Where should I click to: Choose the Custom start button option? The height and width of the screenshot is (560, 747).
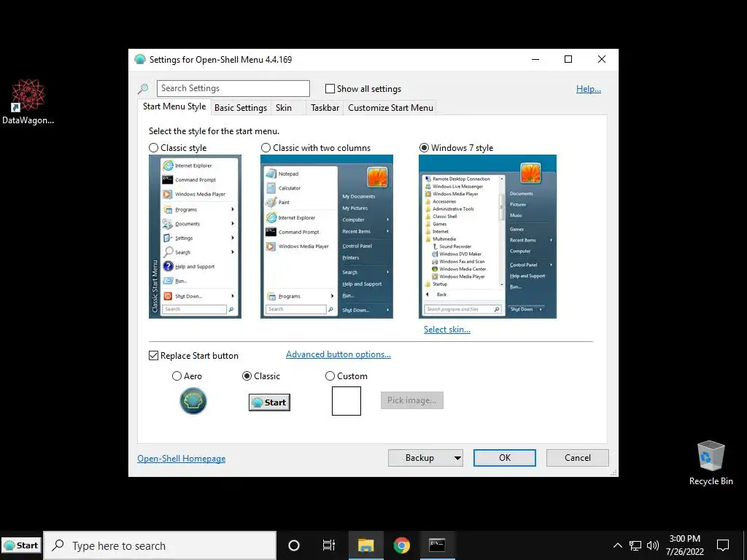pyautogui.click(x=330, y=376)
